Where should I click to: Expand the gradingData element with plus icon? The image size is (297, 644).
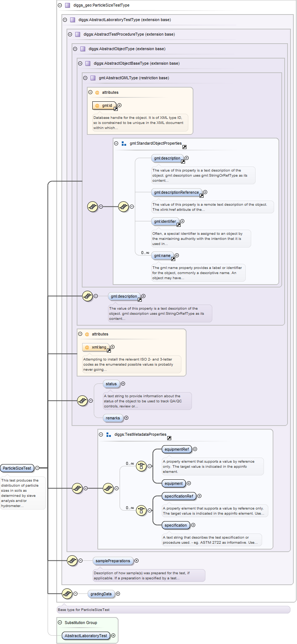[x=118, y=593]
